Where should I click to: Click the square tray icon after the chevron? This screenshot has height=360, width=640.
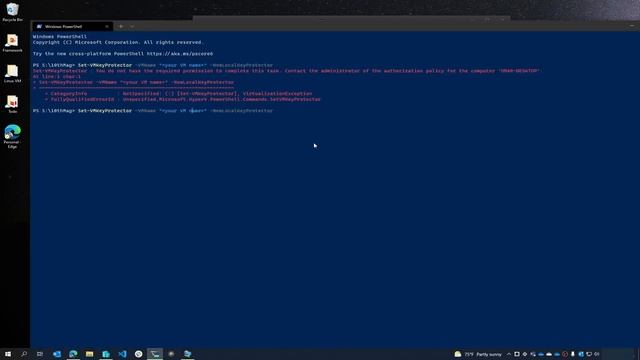[517, 354]
